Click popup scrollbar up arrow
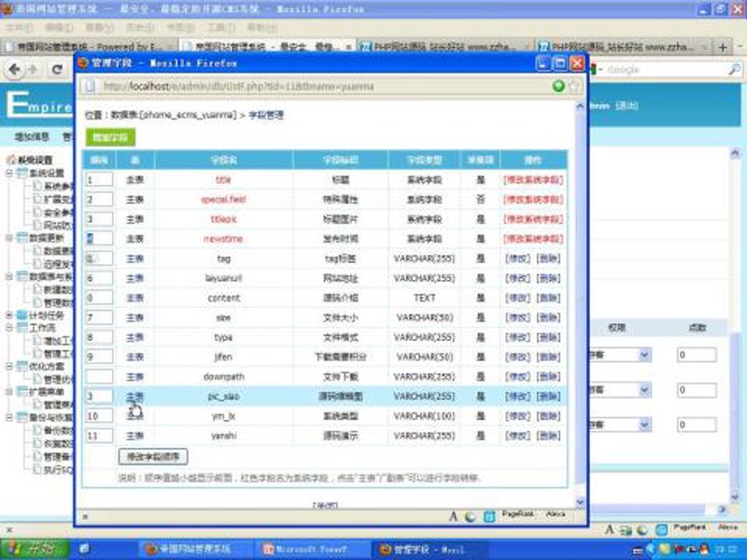747x560 pixels. (580, 106)
